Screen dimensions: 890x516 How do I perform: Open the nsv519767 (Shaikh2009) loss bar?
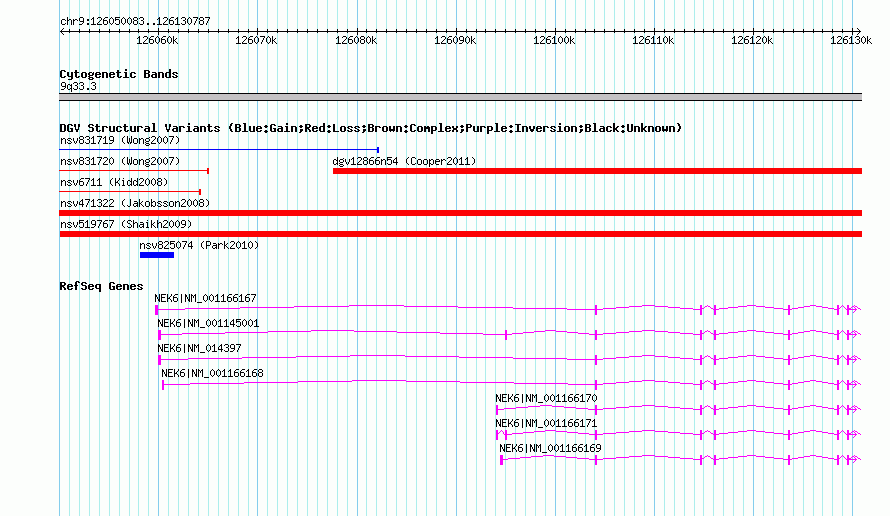[x=461, y=234]
